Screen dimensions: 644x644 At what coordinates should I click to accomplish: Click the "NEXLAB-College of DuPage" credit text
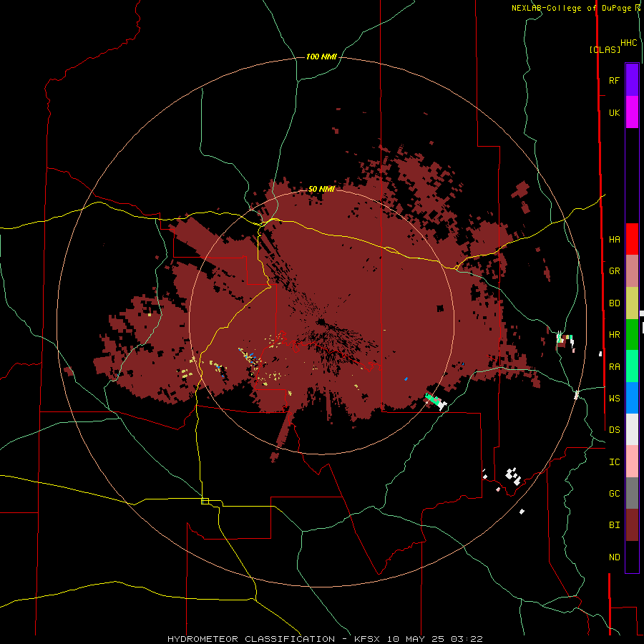(x=572, y=8)
